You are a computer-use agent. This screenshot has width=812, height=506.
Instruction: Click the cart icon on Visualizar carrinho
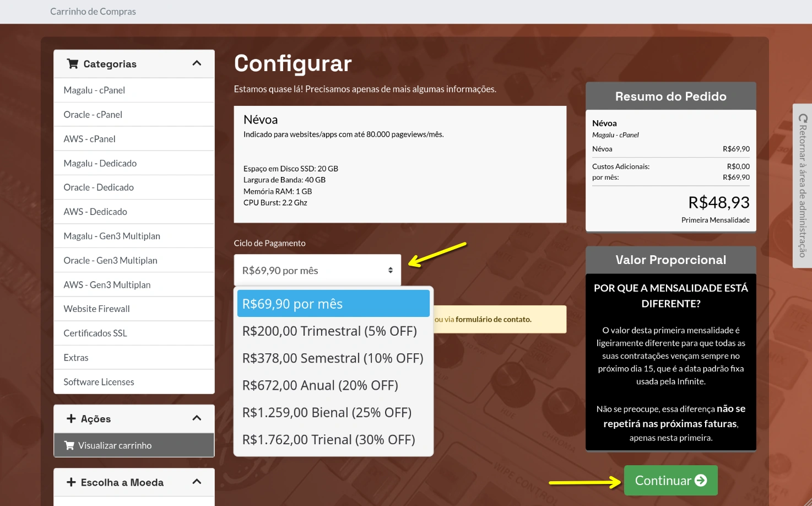(x=69, y=445)
